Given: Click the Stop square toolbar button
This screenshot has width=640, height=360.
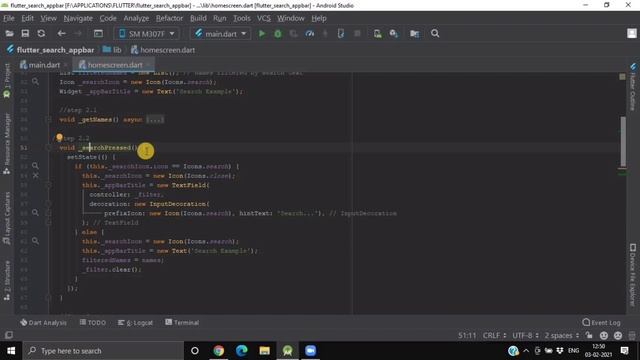Looking at the screenshot, I should [x=357, y=33].
